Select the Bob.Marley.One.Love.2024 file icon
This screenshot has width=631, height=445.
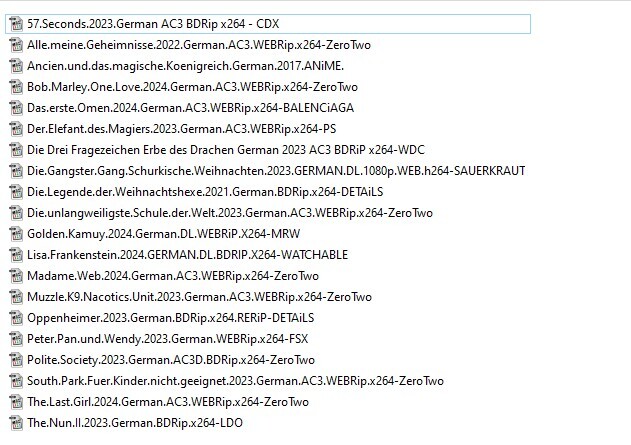pos(16,87)
